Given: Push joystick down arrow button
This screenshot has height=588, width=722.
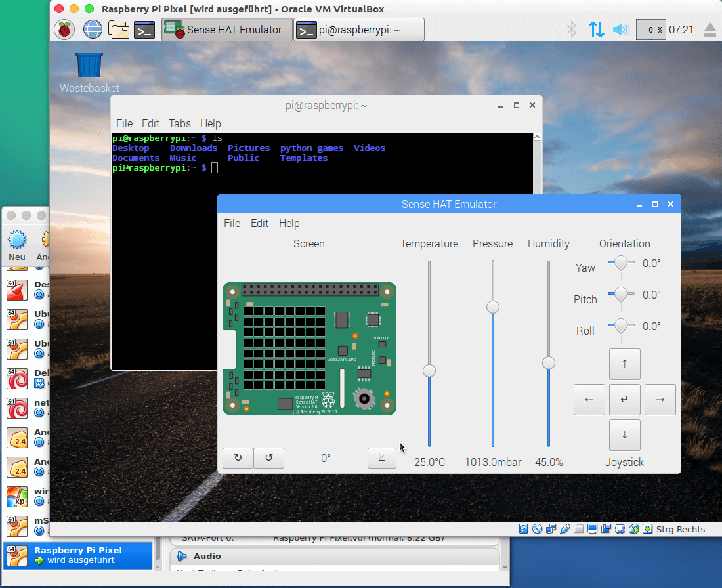Looking at the screenshot, I should [624, 434].
